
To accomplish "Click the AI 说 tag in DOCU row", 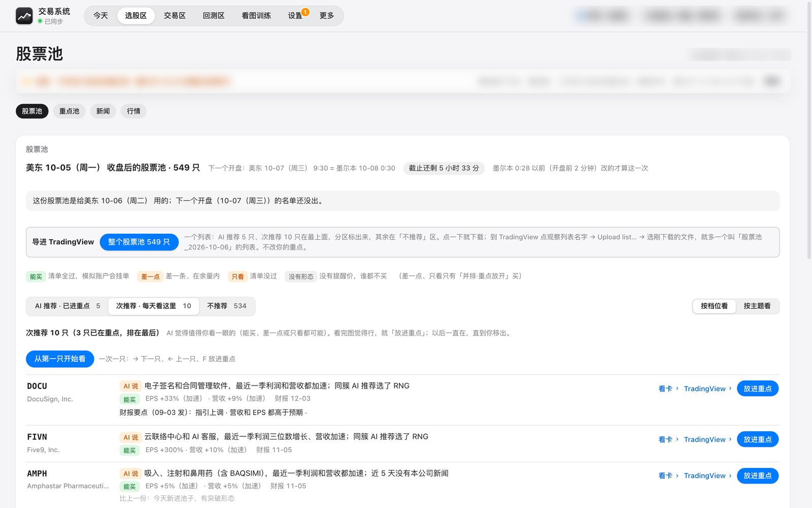I will click(131, 386).
